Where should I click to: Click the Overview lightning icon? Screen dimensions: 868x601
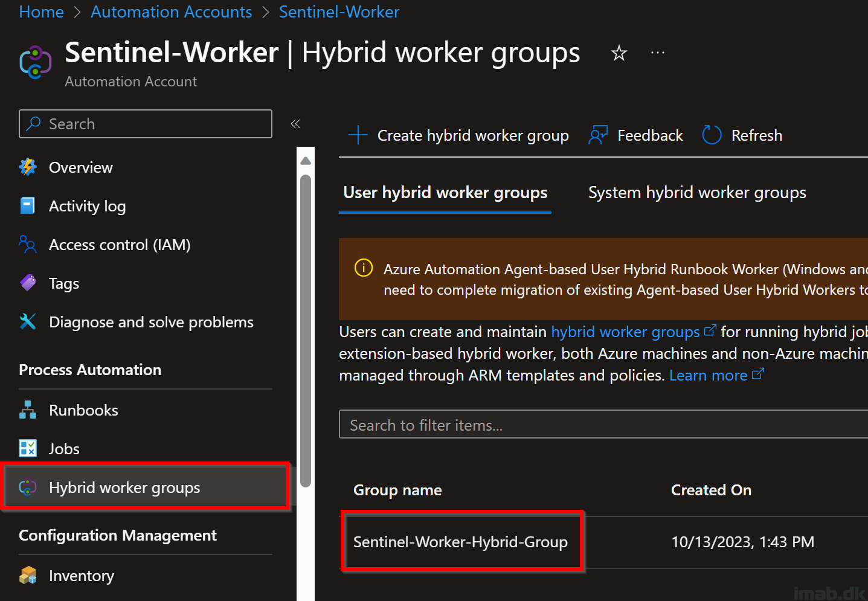coord(28,167)
